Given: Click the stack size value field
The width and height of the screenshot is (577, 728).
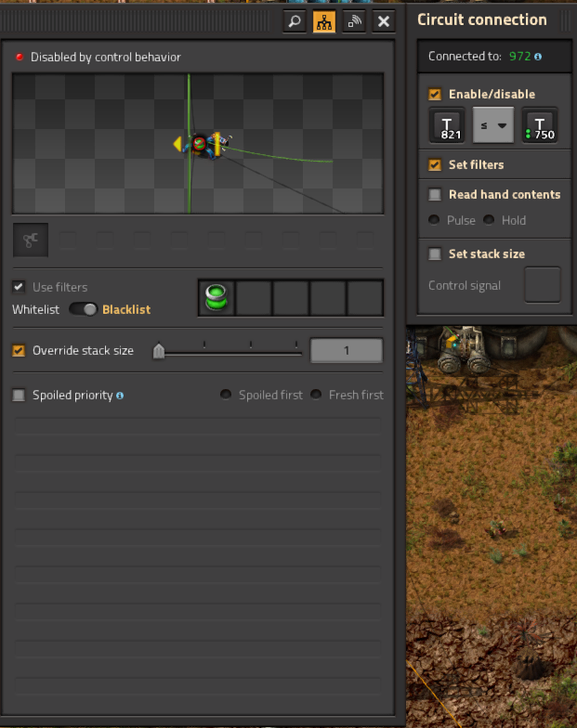Looking at the screenshot, I should click(x=346, y=351).
